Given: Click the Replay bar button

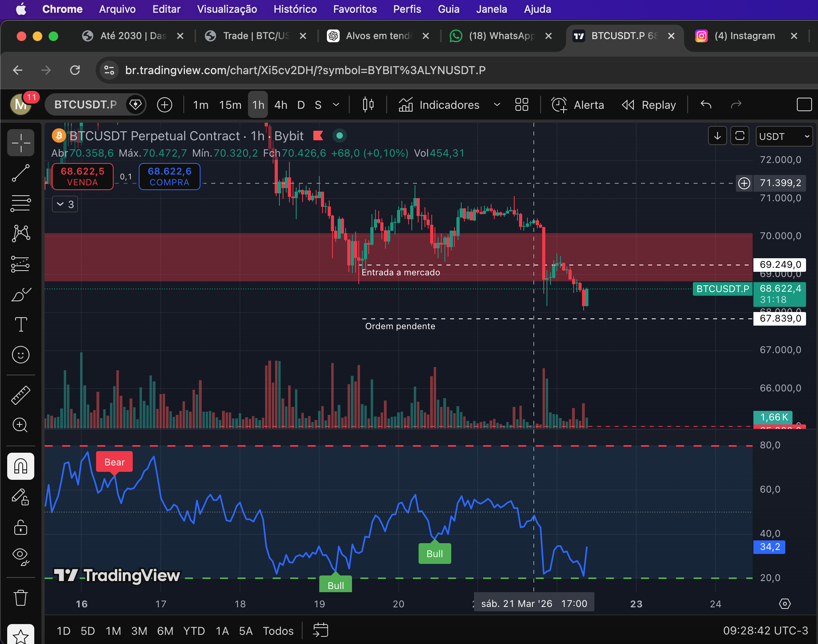Looking at the screenshot, I should [x=649, y=105].
